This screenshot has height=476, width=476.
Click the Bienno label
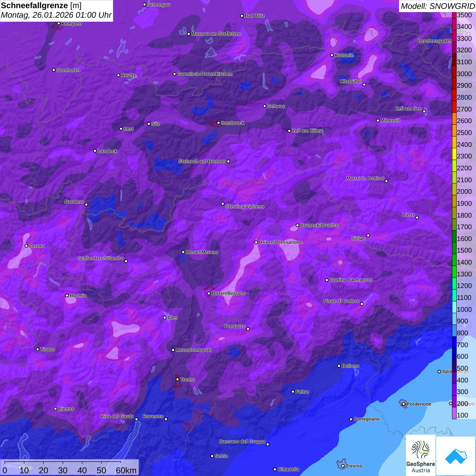pos(66,409)
